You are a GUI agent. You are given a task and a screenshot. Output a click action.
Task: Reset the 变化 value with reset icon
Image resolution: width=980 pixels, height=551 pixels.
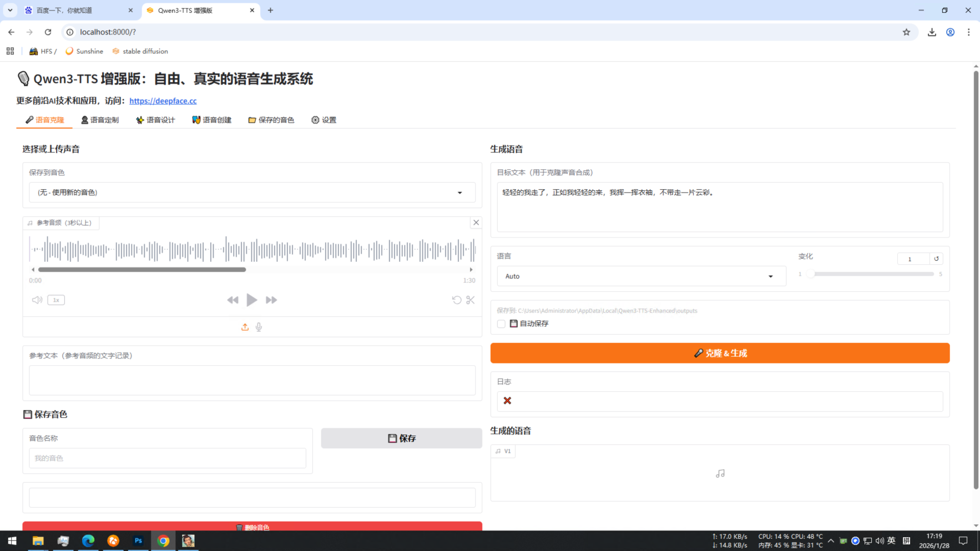(936, 259)
